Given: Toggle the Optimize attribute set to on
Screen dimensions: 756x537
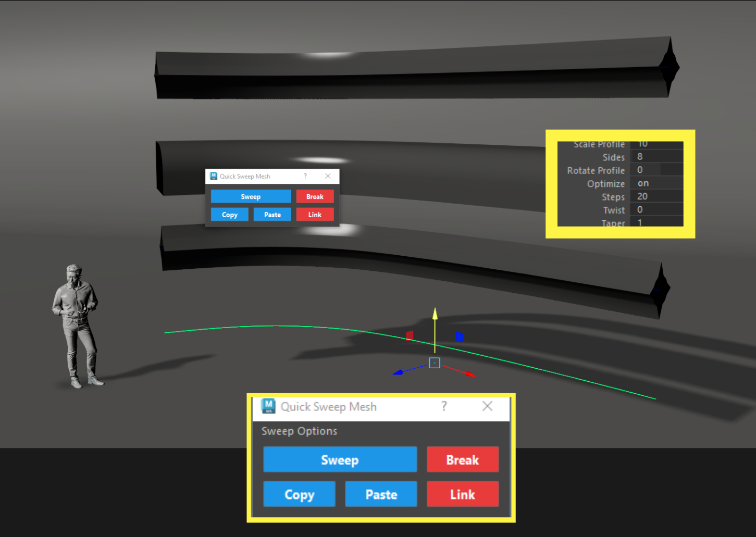Looking at the screenshot, I should pos(656,183).
